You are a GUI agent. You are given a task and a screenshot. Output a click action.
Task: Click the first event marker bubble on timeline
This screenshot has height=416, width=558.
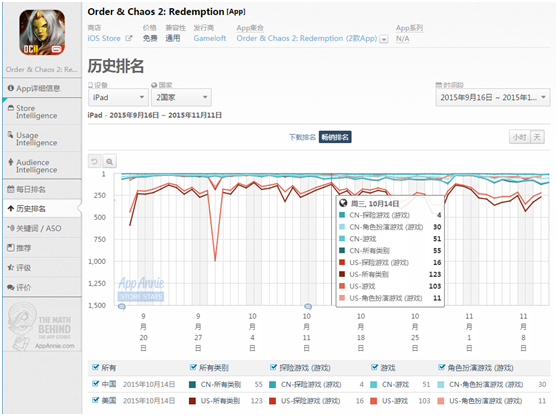click(x=122, y=306)
